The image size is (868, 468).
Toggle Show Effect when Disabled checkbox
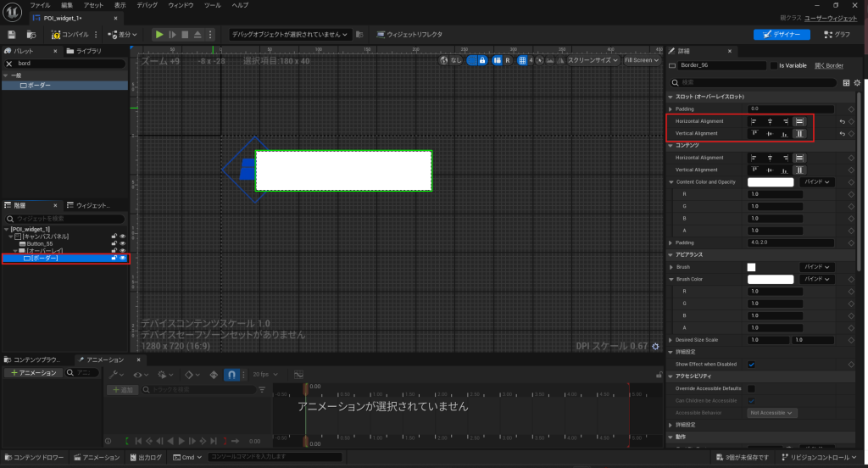[751, 364]
